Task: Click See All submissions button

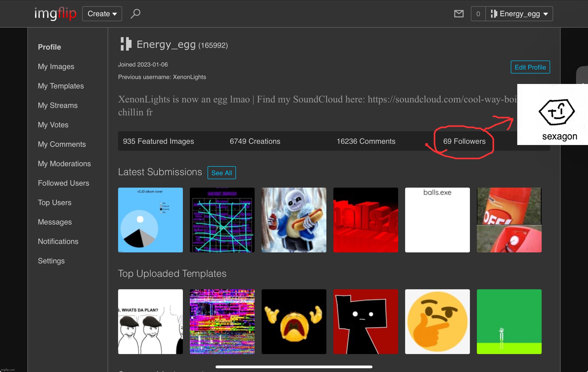Action: [221, 173]
